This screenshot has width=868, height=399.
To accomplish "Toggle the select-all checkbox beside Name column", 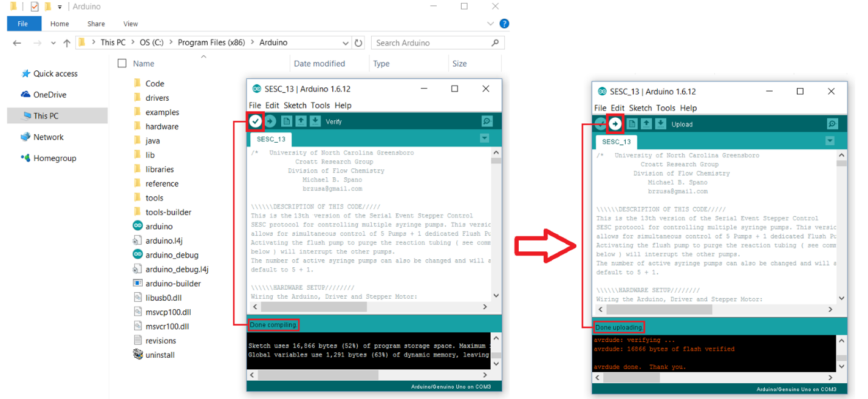I will [122, 63].
